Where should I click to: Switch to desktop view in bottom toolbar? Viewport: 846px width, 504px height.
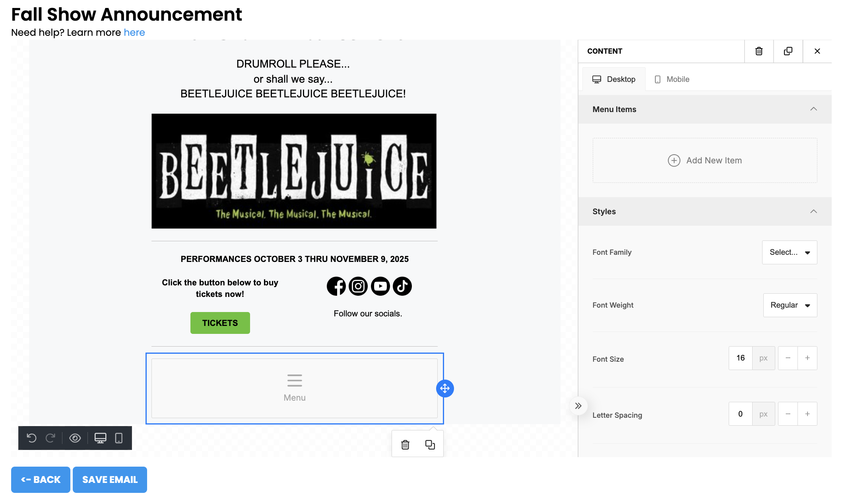(100, 438)
